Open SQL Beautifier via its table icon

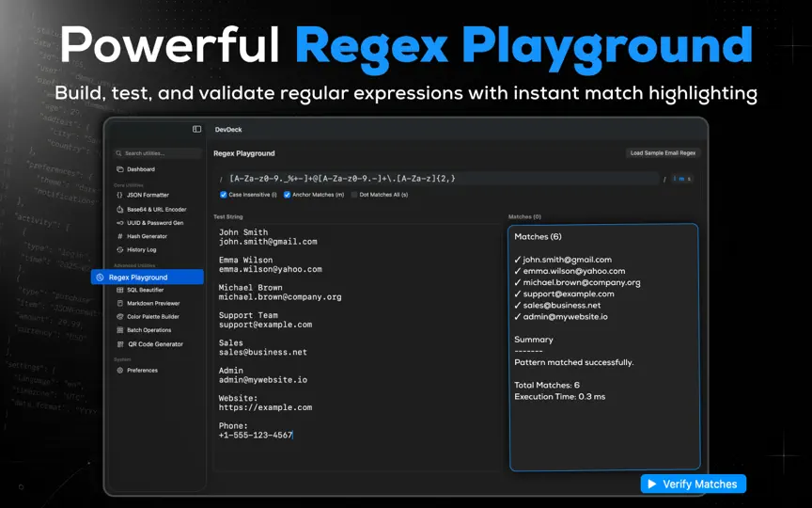point(120,290)
